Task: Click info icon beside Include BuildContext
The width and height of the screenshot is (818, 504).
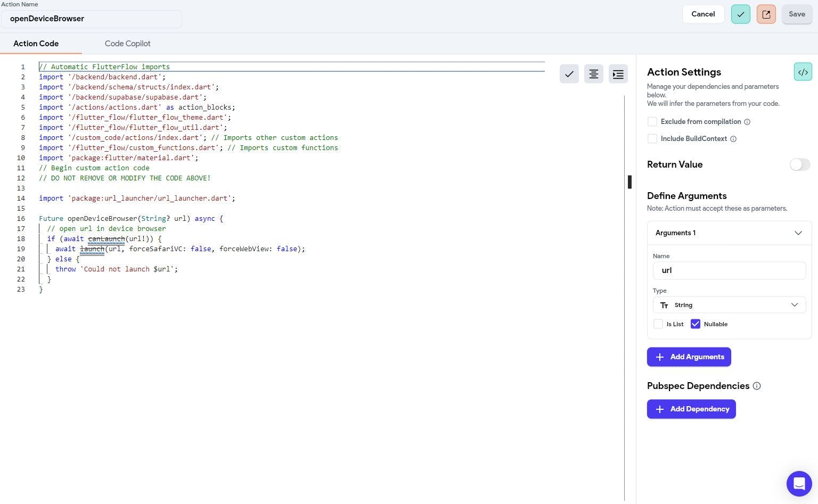Action: pyautogui.click(x=733, y=139)
